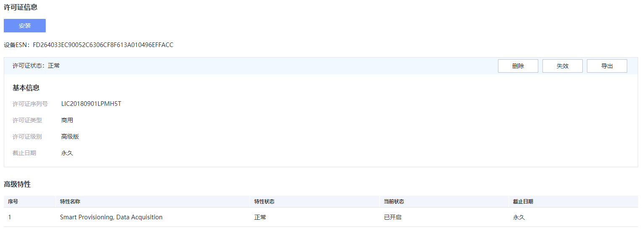
Task: Click the 高级版 license level value
Action: tap(70, 137)
